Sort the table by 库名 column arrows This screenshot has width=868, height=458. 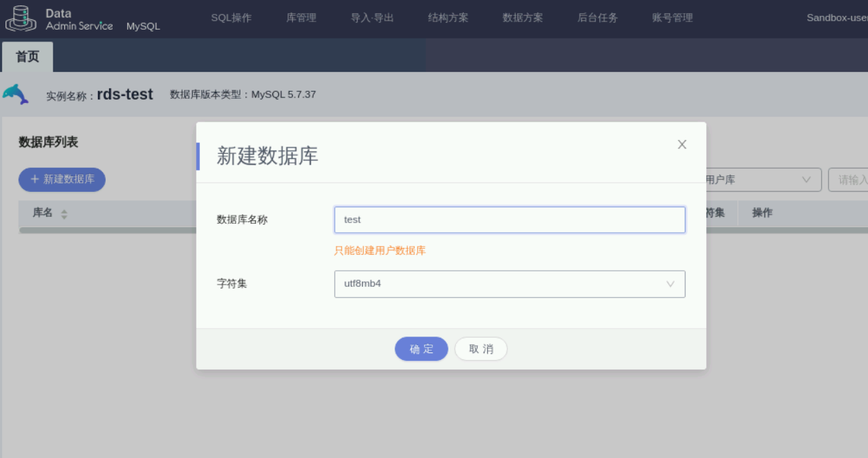(64, 214)
